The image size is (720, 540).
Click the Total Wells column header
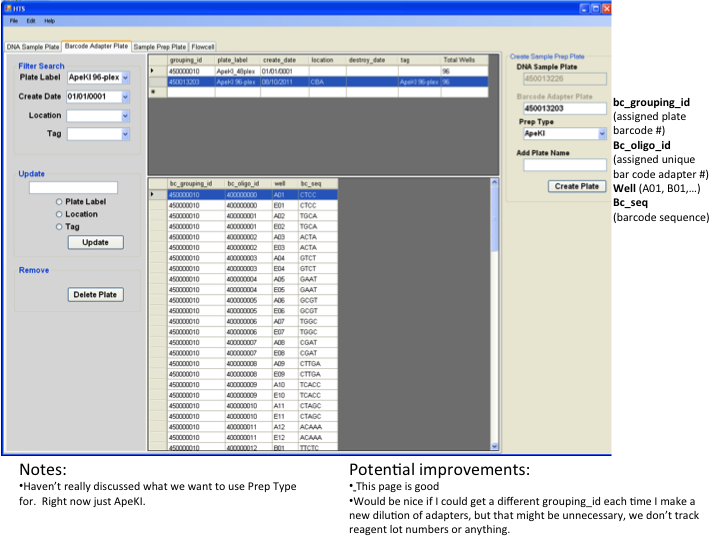pyautogui.click(x=464, y=60)
